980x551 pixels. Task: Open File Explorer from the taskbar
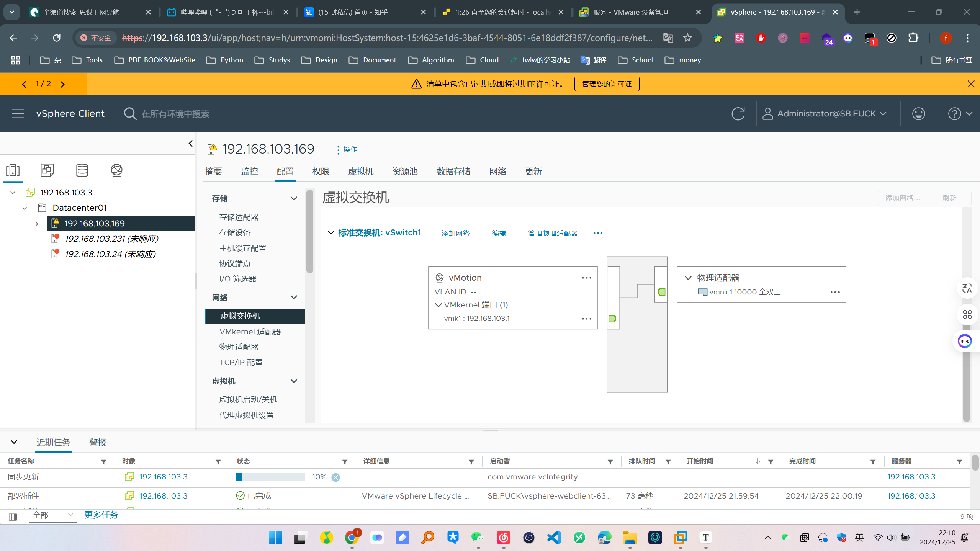(630, 538)
